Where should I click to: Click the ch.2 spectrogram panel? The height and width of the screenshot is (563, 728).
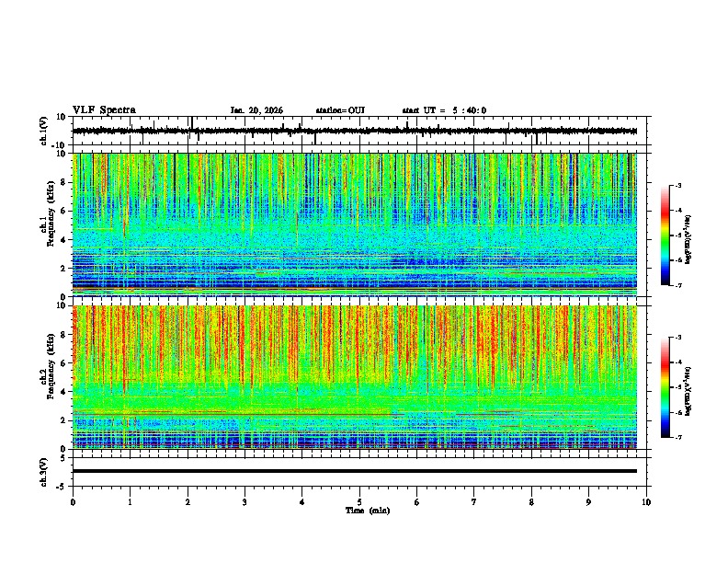(355, 377)
